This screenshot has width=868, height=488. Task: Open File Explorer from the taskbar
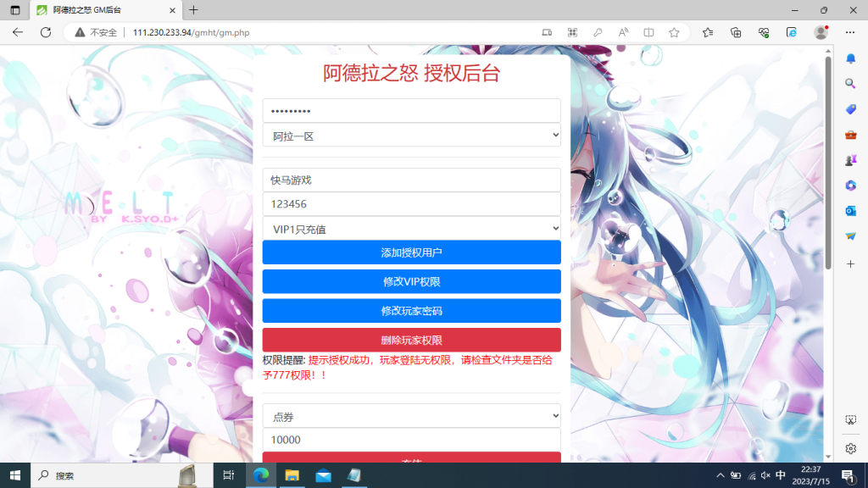tap(292, 474)
